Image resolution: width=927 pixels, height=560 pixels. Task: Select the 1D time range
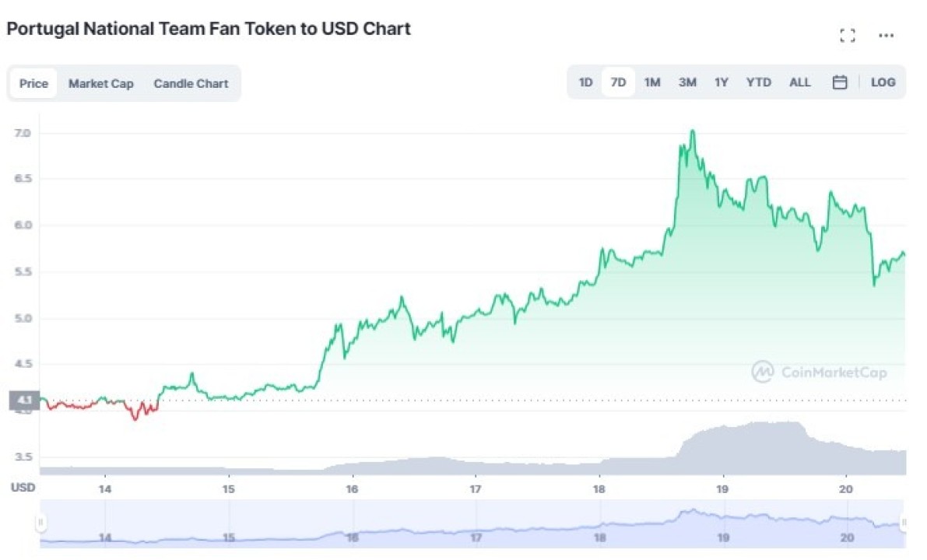tap(585, 82)
